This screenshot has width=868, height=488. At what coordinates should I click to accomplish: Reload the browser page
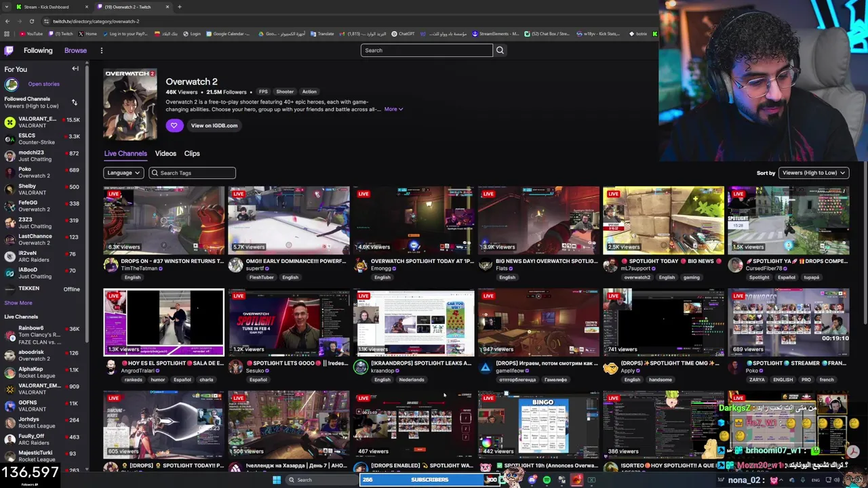pyautogui.click(x=31, y=21)
